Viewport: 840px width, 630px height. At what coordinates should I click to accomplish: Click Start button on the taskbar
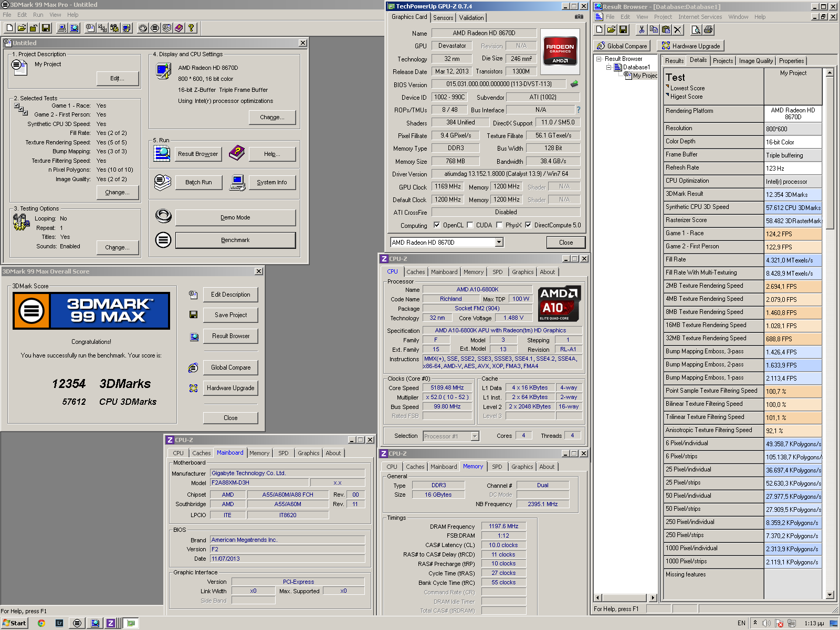coord(14,623)
